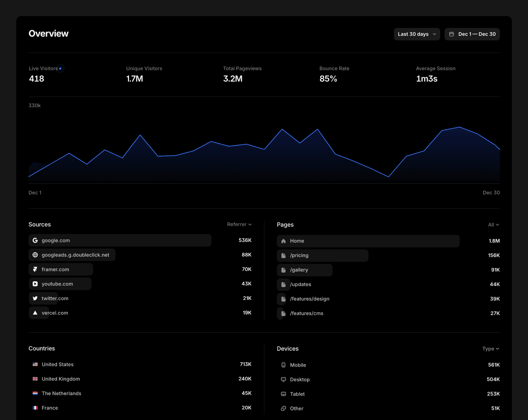Click the Live Visitors blue indicator dot

coord(60,68)
